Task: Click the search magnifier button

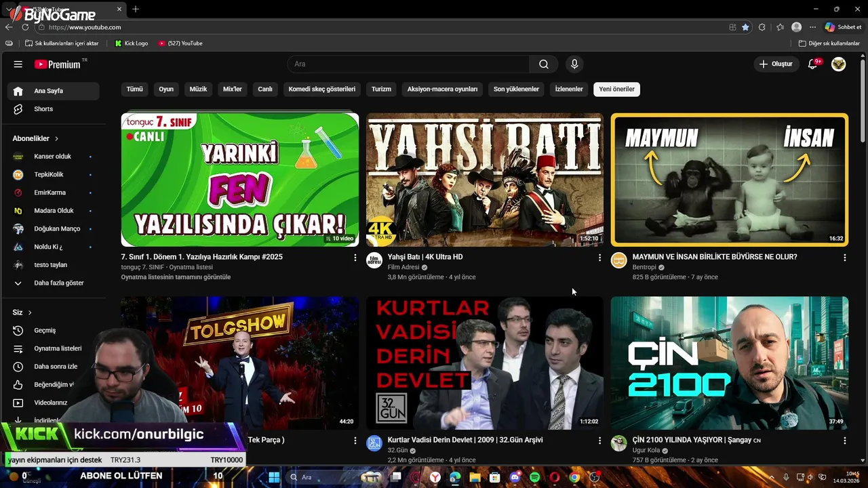Action: click(x=544, y=64)
